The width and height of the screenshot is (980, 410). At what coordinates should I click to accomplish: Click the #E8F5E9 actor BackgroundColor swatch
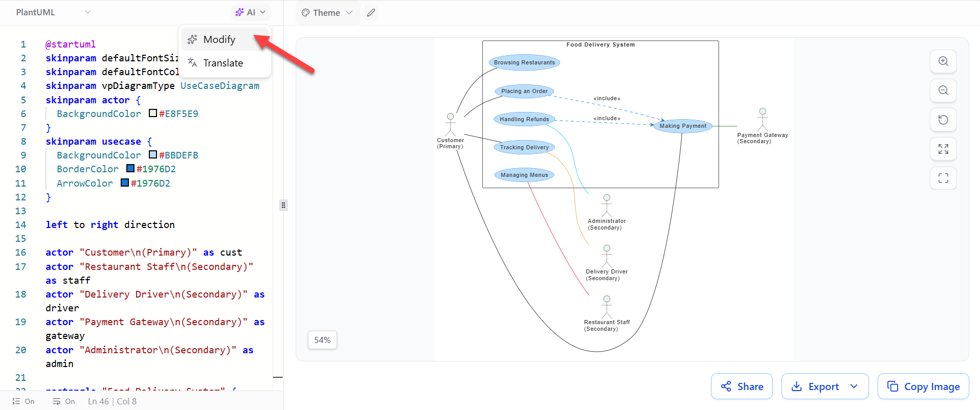[153, 113]
